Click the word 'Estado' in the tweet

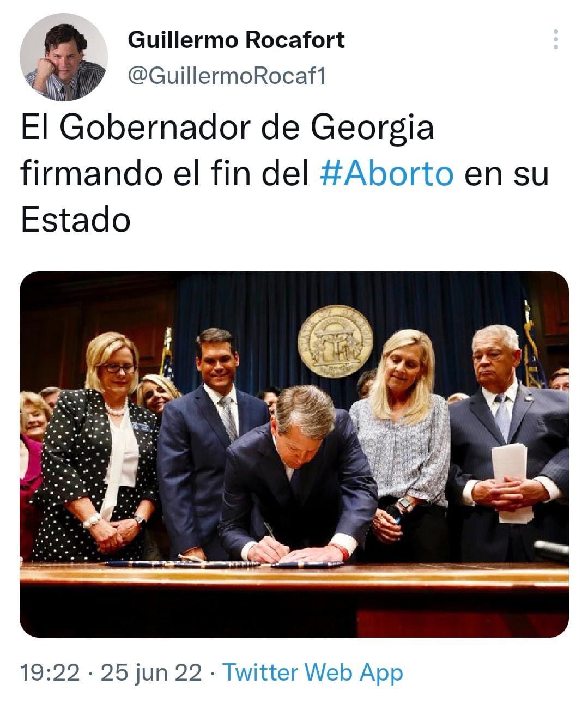click(76, 220)
